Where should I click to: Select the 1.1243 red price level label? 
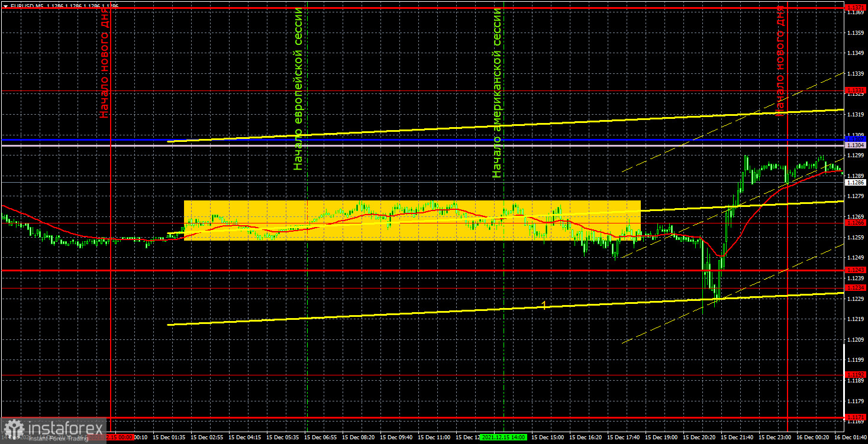coord(855,270)
